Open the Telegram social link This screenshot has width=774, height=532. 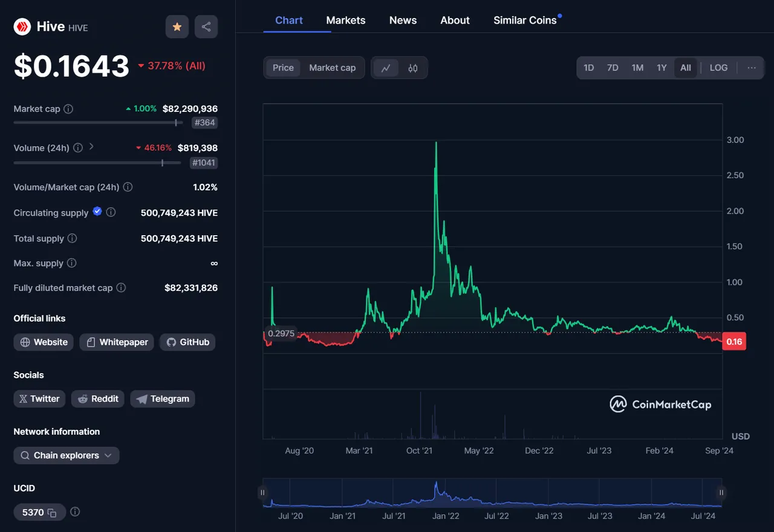pyautogui.click(x=163, y=399)
